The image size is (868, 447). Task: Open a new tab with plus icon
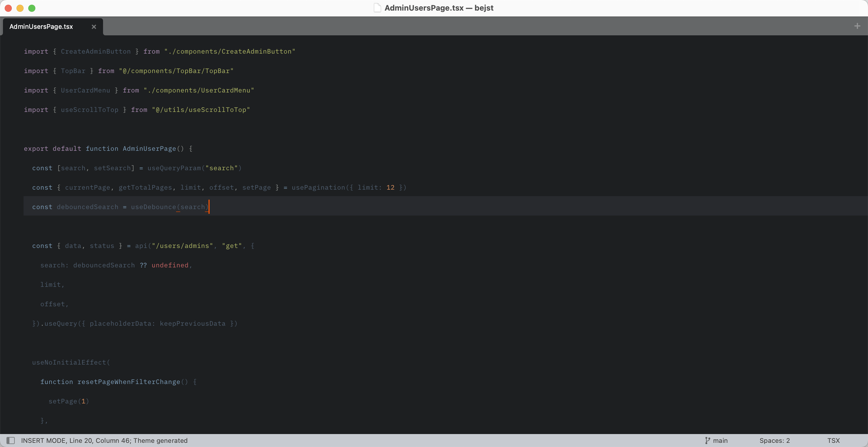(x=857, y=26)
